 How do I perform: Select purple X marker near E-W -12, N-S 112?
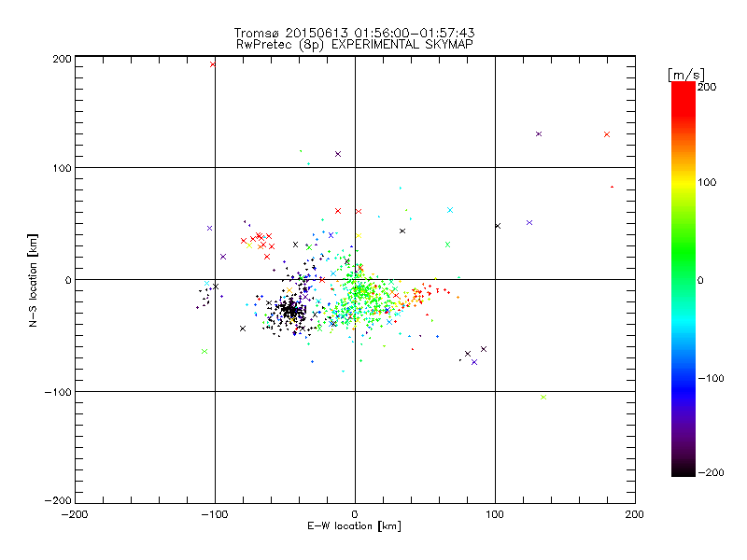click(x=338, y=154)
